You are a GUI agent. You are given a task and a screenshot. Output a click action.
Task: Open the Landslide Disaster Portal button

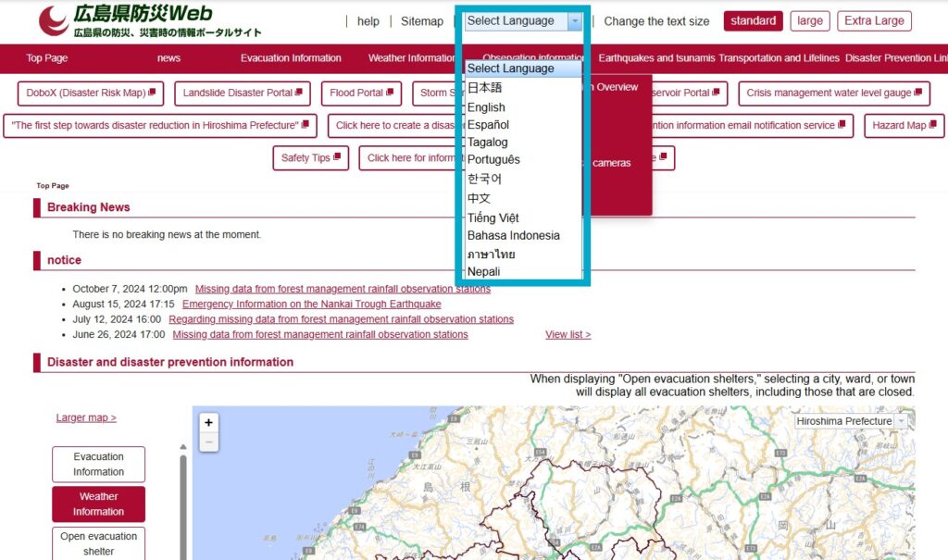tap(244, 93)
